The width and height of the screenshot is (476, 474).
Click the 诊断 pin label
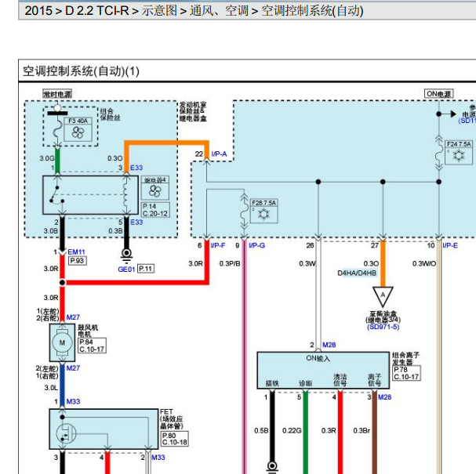tap(305, 383)
